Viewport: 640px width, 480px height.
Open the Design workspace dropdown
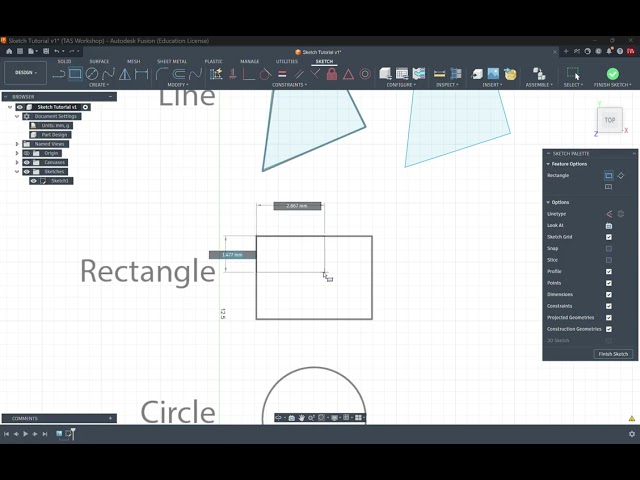pyautogui.click(x=25, y=73)
